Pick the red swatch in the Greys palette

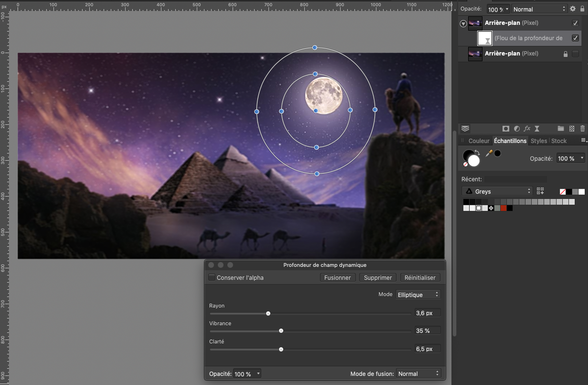503,208
